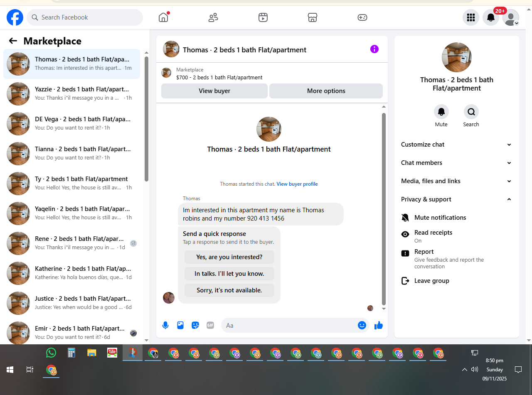This screenshot has height=395, width=532.
Task: Open the Gaming controller icon
Action: pos(362,17)
